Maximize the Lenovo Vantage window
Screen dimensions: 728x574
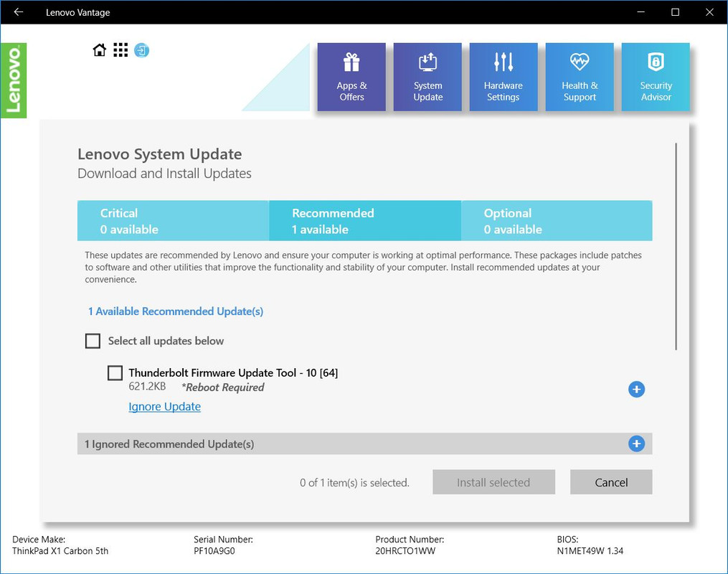[x=676, y=12]
